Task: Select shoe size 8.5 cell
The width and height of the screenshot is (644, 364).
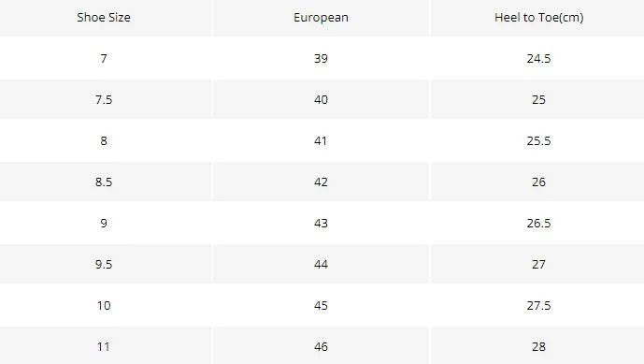Action: 104,182
